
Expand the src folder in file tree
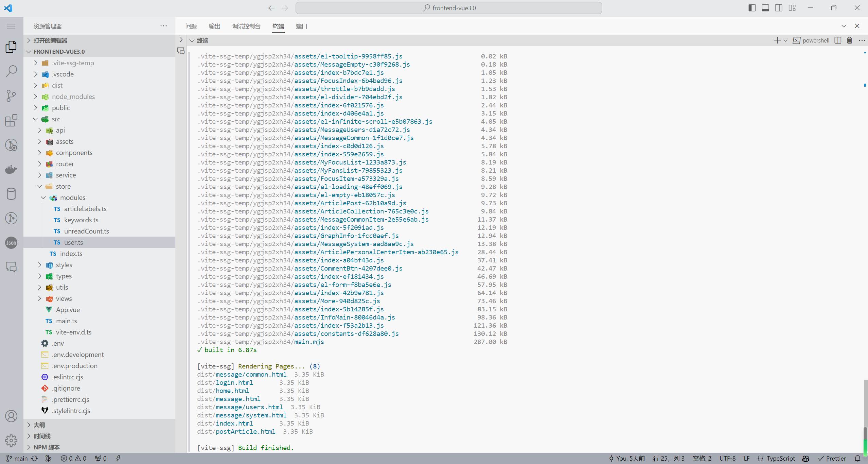37,119
